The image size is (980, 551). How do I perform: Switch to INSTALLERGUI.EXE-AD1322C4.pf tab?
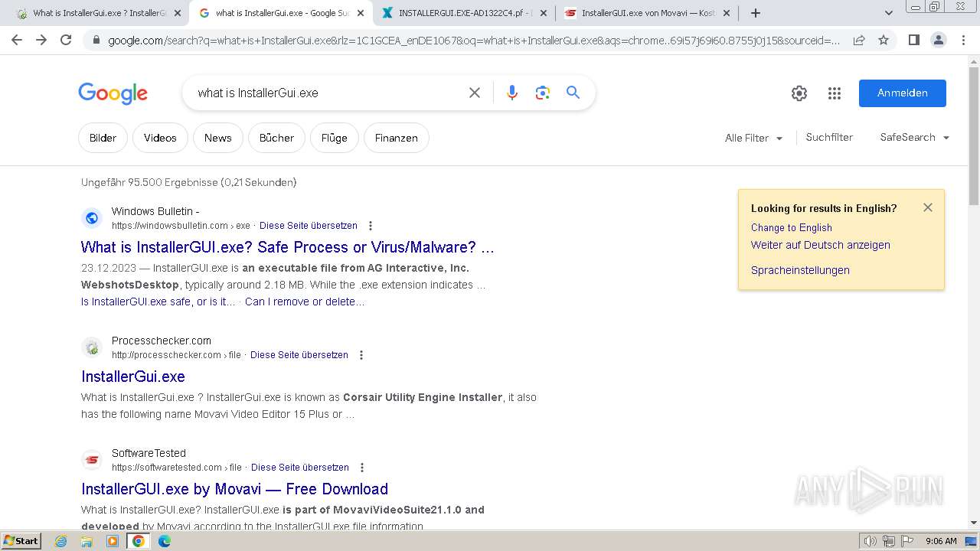point(465,13)
